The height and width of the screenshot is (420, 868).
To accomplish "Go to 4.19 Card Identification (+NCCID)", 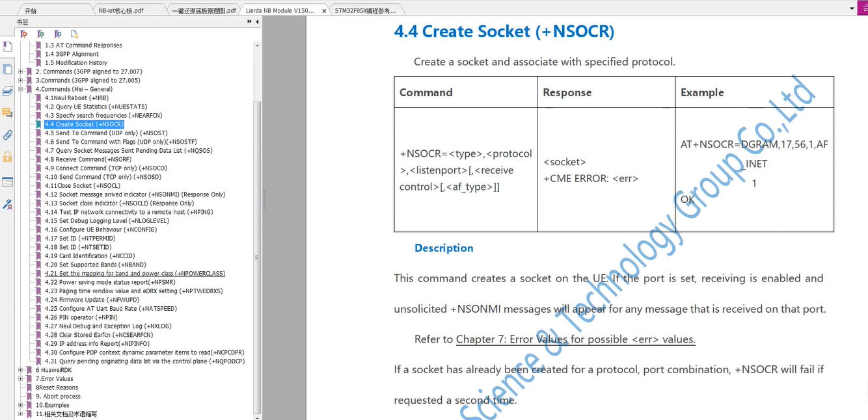I will (90, 256).
